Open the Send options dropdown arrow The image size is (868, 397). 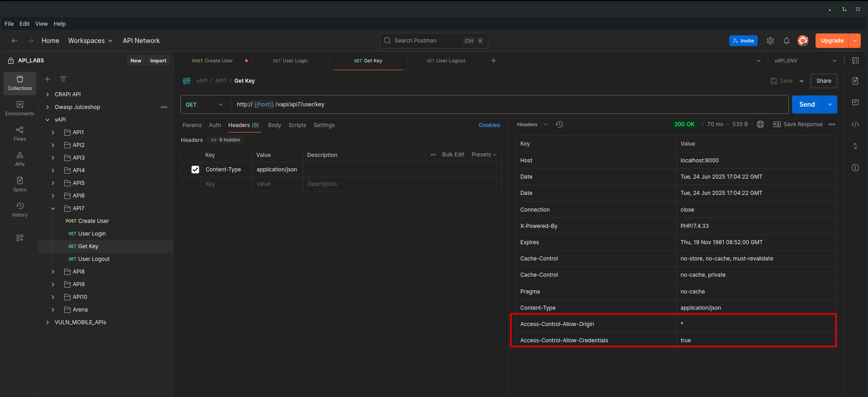pyautogui.click(x=830, y=104)
